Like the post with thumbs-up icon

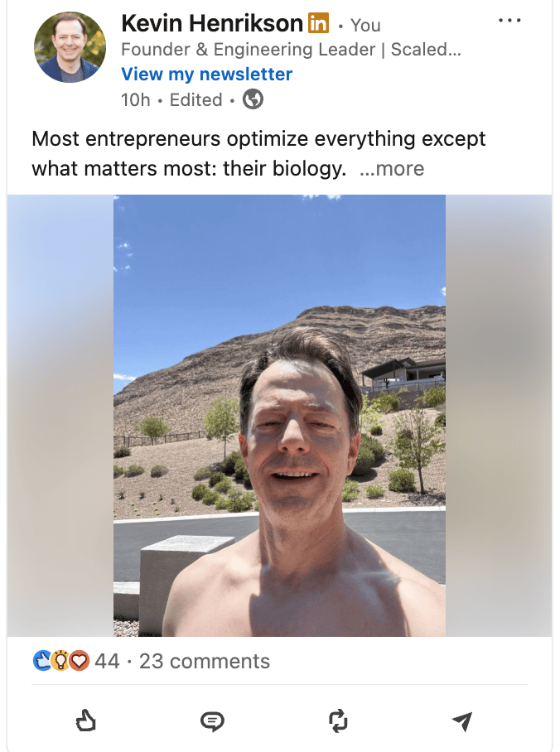click(x=86, y=721)
